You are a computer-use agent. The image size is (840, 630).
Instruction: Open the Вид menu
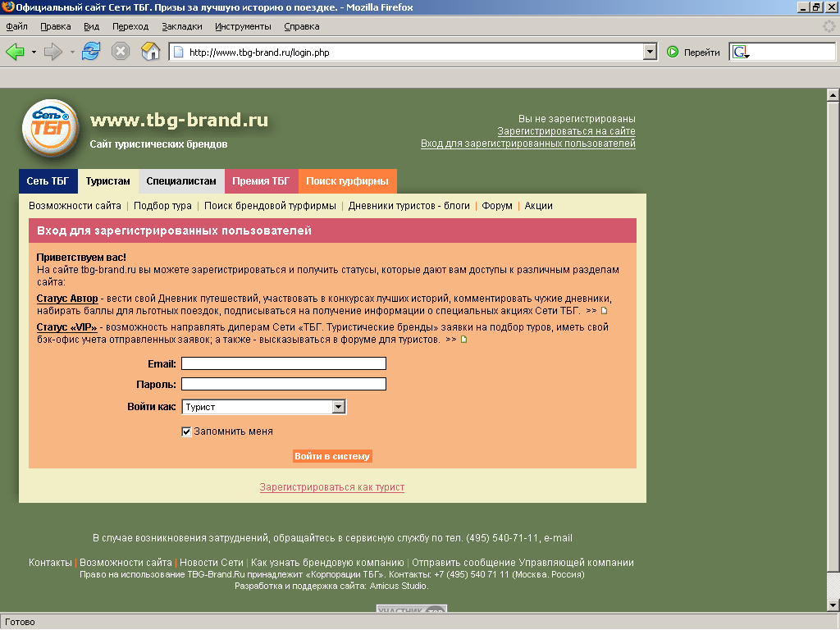(x=92, y=26)
